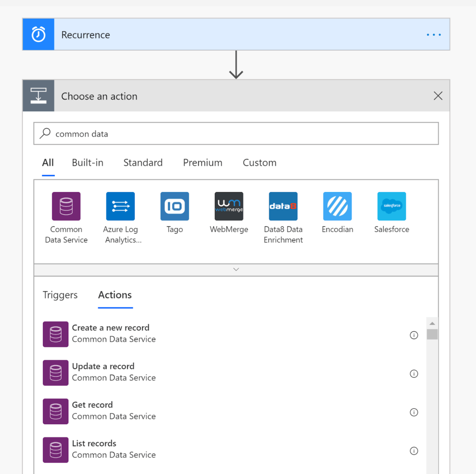
Task: Add the Create a new record action
Action: point(111,327)
